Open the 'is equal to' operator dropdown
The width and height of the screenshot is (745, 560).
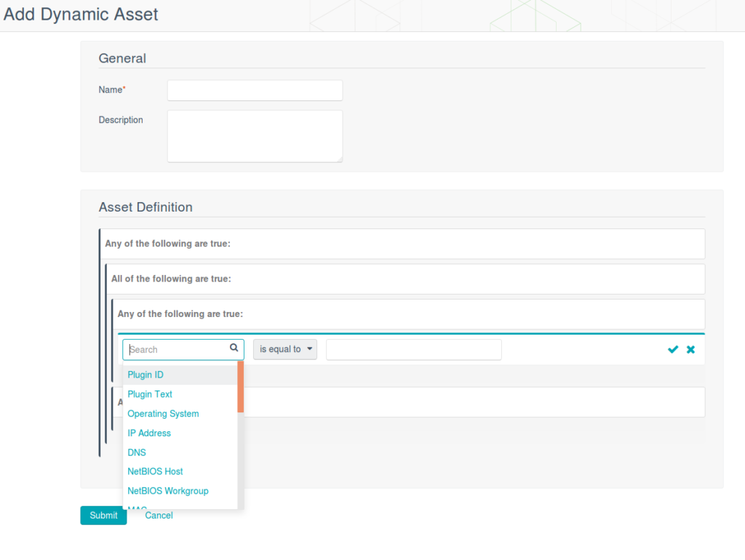(284, 349)
